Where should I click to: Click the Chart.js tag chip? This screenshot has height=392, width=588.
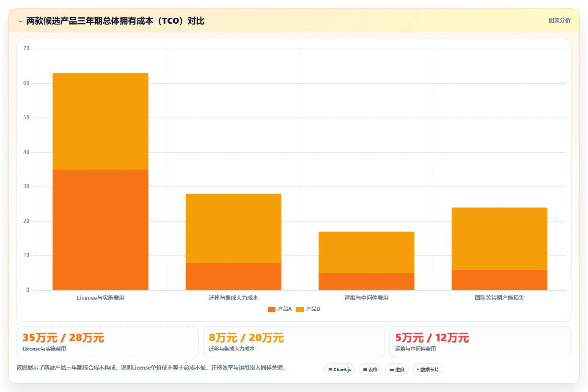point(340,370)
